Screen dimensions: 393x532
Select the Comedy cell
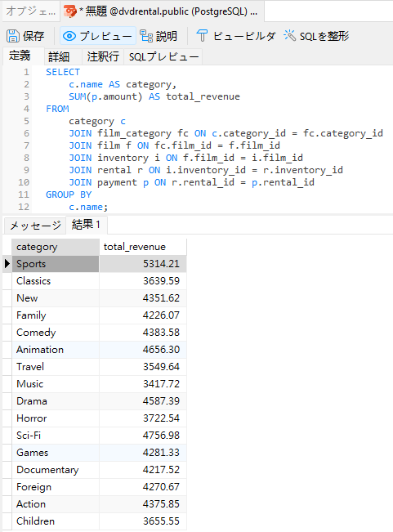click(x=56, y=333)
